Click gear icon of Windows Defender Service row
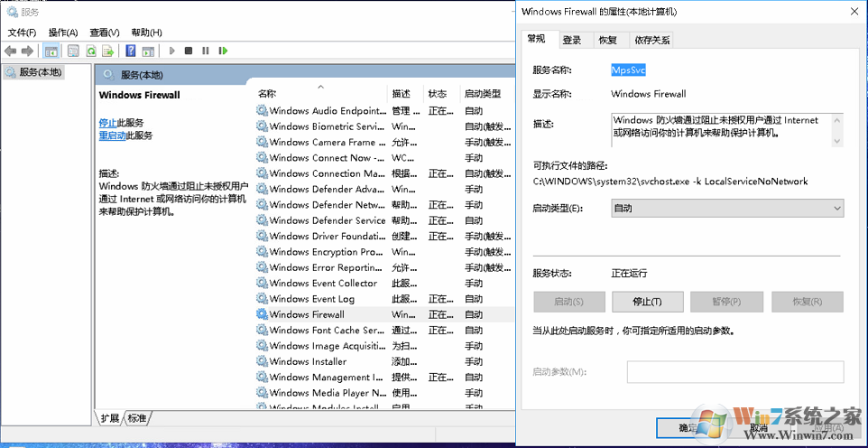 (262, 220)
